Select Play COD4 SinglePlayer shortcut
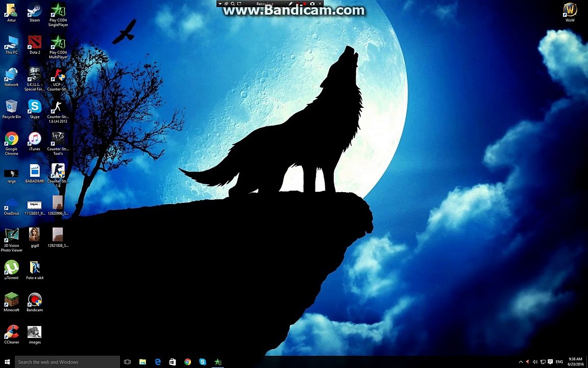This screenshot has width=588, height=368. [58, 15]
